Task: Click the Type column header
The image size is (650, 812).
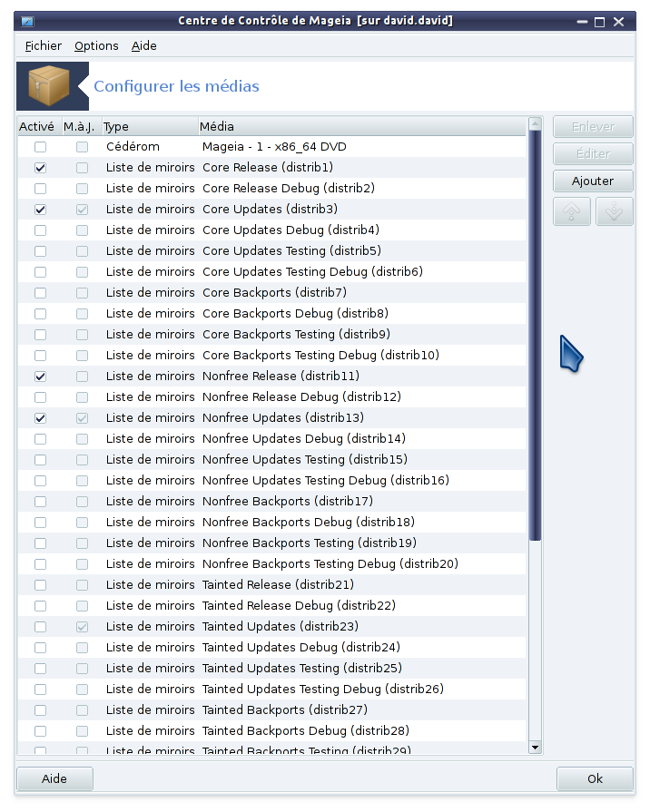Action: pyautogui.click(x=150, y=126)
